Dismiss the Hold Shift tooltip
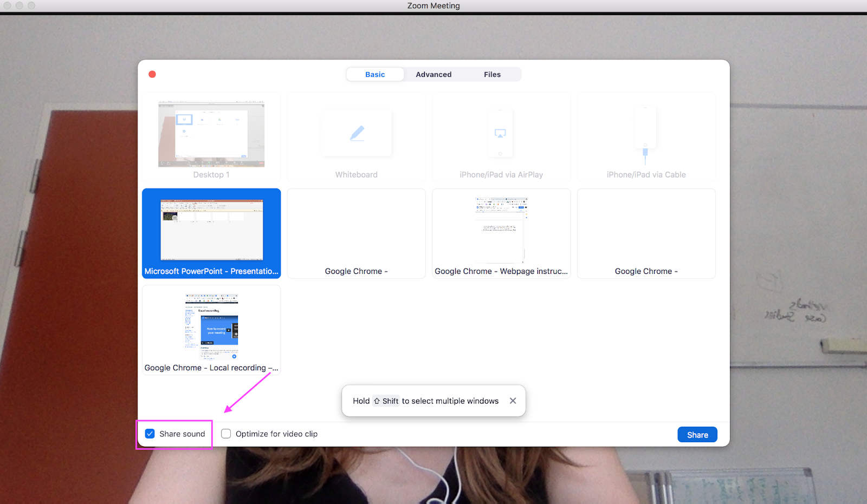 pyautogui.click(x=513, y=401)
